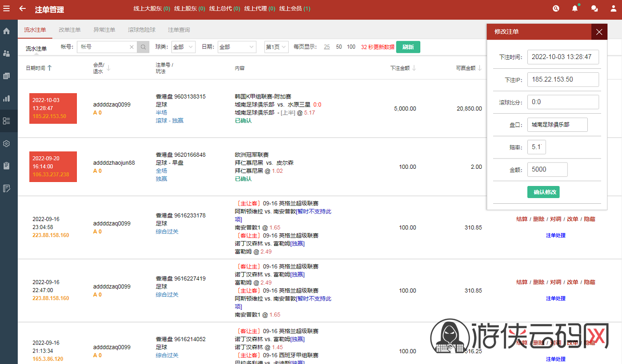This screenshot has width=622, height=364.
Task: Click the green 刷新 button
Action: point(408,47)
